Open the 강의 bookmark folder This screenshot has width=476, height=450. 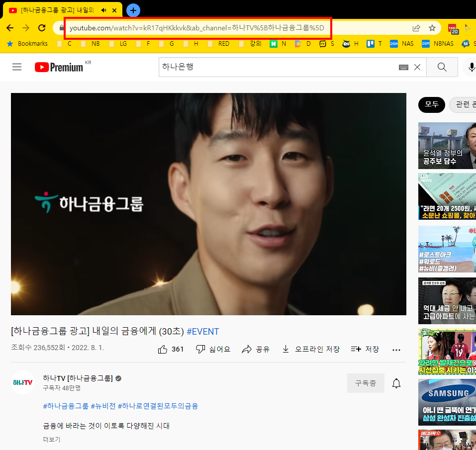click(x=250, y=44)
